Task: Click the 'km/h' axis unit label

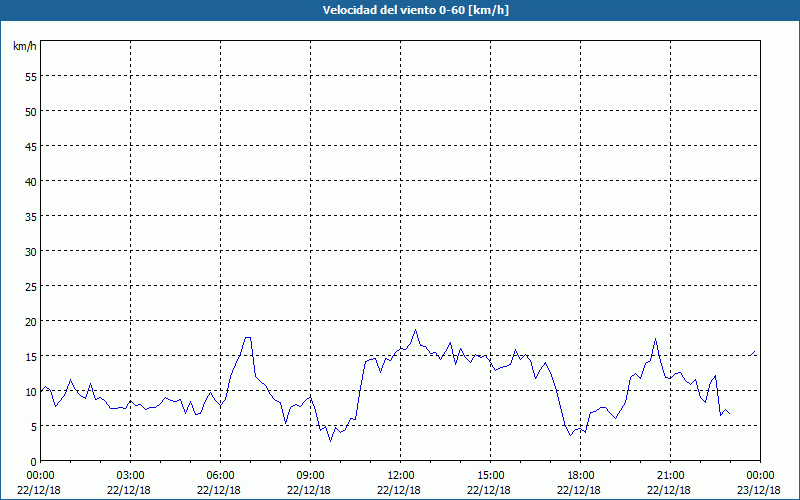Action: coord(25,46)
